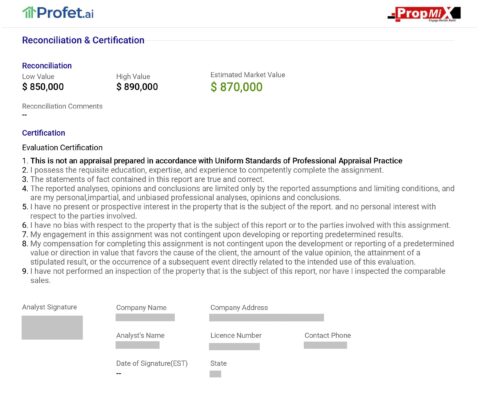
Task: Click the Reconciliation & Certification page heading
Action: click(83, 40)
